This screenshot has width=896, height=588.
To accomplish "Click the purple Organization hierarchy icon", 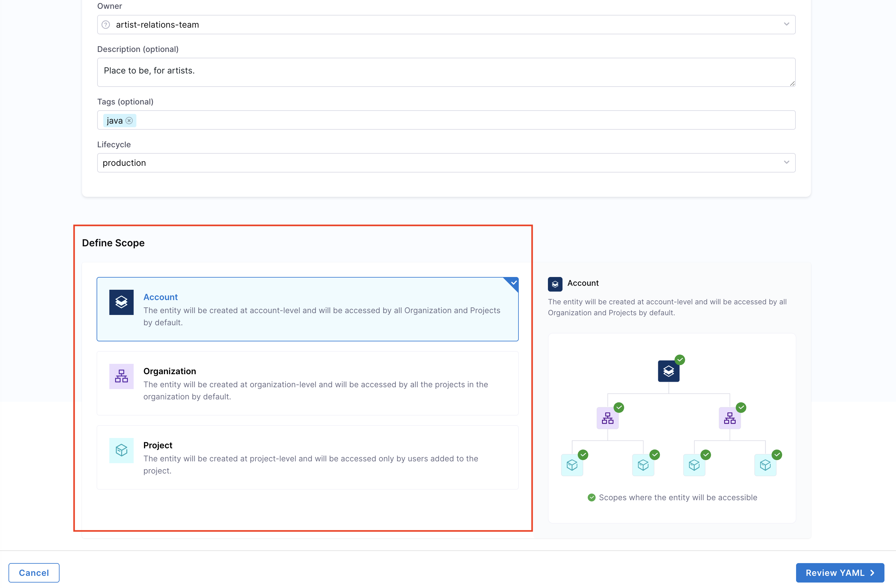I will 121,376.
